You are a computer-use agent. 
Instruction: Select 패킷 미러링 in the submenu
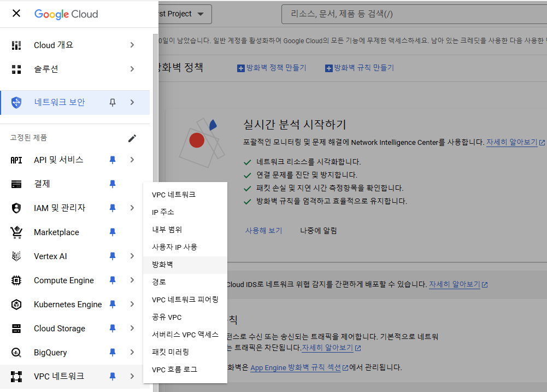pos(185,352)
